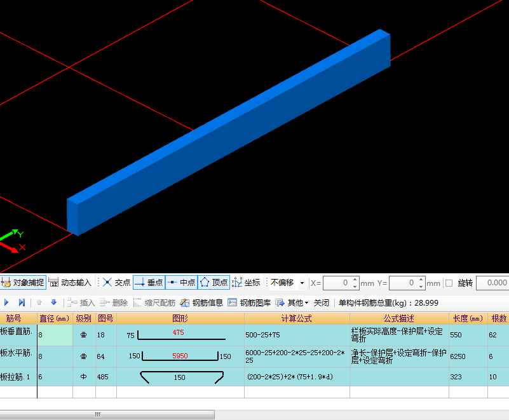Toggle 垂点 perpendicular snap
Image resolution: width=509 pixels, height=420 pixels.
point(149,283)
